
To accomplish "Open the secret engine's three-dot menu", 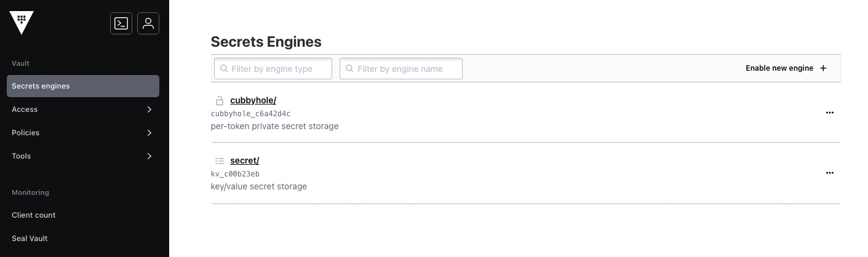I will (x=829, y=173).
